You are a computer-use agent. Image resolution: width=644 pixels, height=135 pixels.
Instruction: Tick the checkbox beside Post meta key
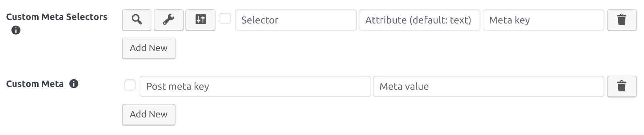pyautogui.click(x=130, y=85)
